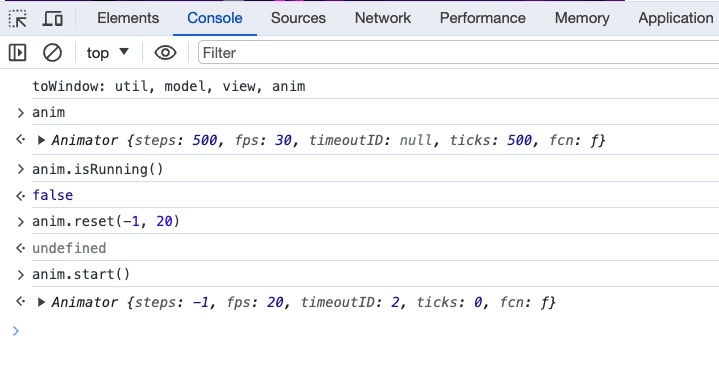The width and height of the screenshot is (719, 368).
Task: Switch to the Sources tab
Action: click(x=298, y=18)
